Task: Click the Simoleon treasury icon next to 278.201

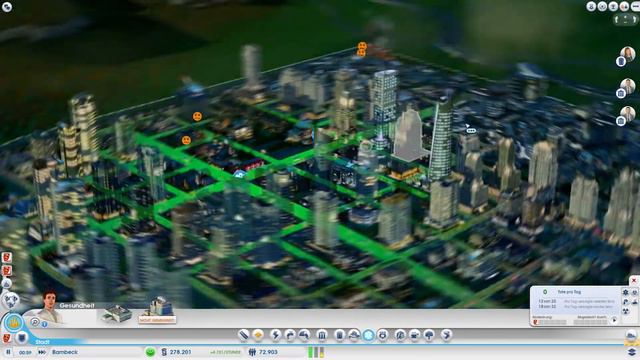Action: tap(164, 352)
